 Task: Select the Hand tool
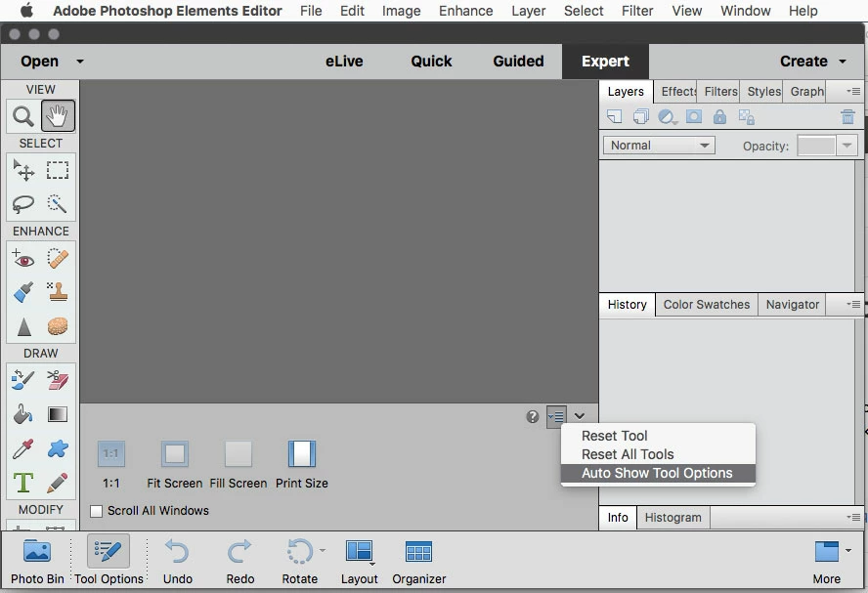pos(58,116)
